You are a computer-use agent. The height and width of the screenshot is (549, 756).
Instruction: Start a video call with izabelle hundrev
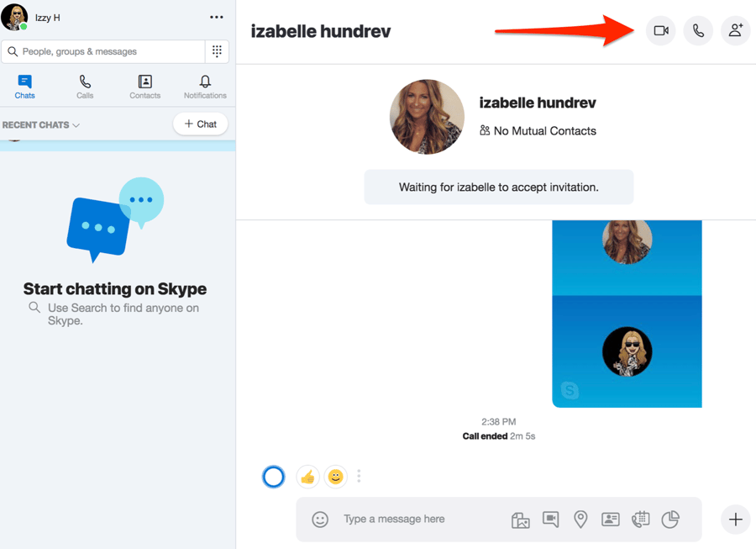coord(660,31)
